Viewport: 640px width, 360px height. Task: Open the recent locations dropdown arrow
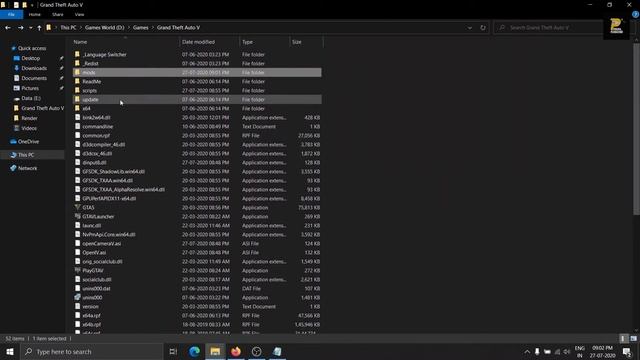pos(30,28)
